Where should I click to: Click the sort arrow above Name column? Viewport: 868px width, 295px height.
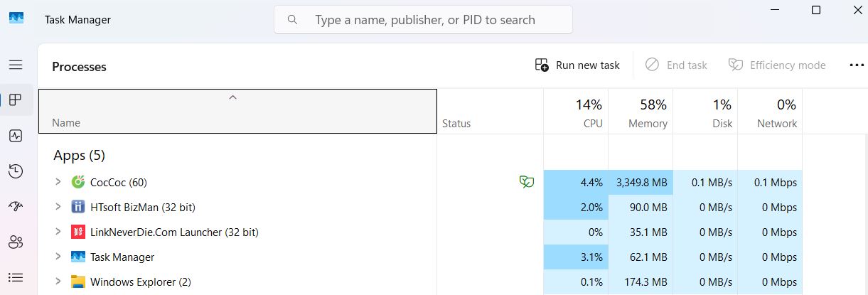pyautogui.click(x=232, y=97)
